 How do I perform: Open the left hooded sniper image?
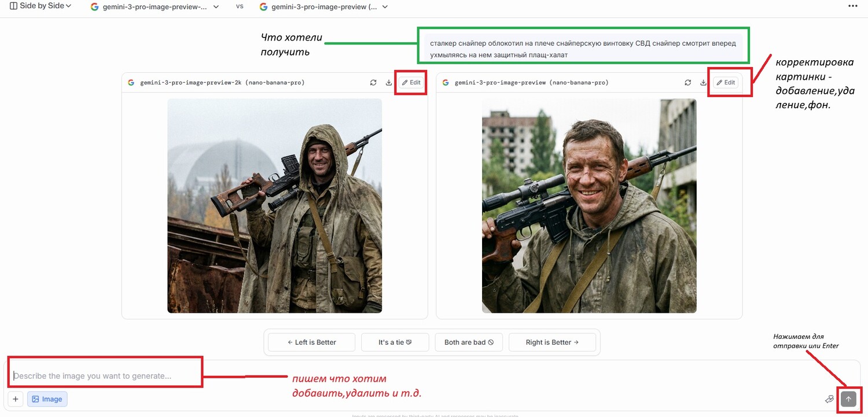pyautogui.click(x=274, y=206)
